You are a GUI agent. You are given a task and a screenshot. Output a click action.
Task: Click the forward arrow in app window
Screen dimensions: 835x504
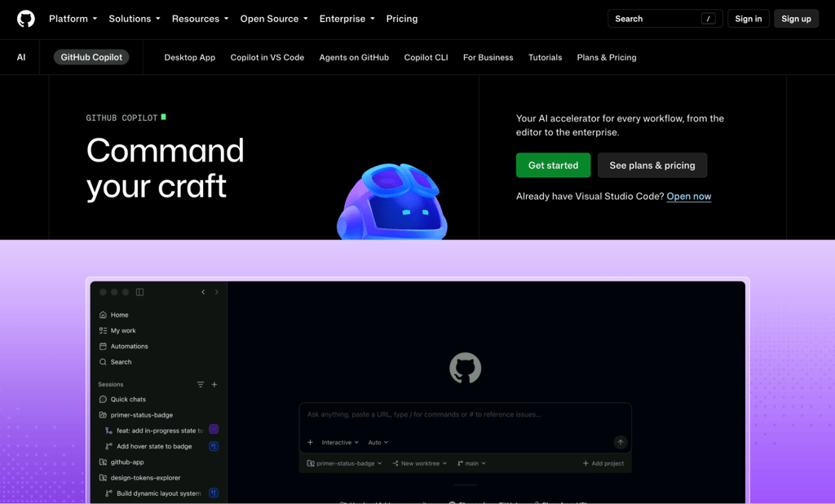[x=216, y=292]
